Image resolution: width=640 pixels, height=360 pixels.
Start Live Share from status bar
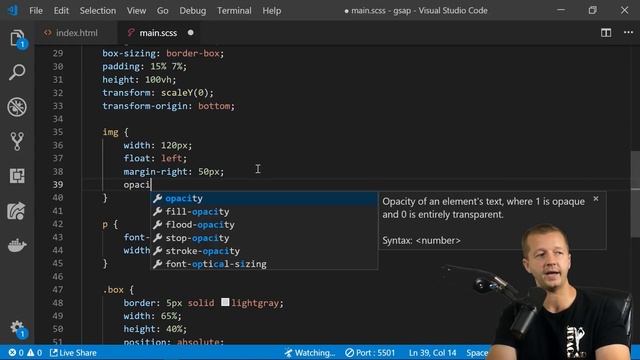(x=73, y=353)
